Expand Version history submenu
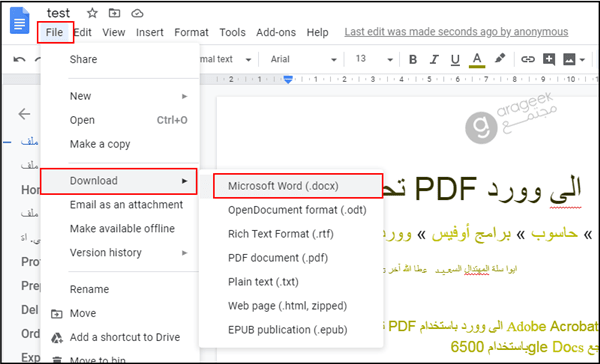Screen dimensions: 600x364 [119, 253]
